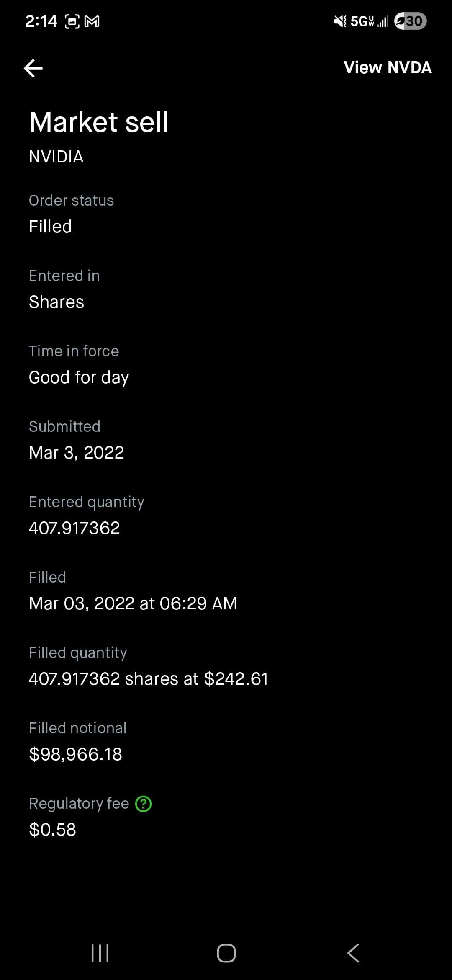Image resolution: width=452 pixels, height=980 pixels.
Task: Tap the battery level indicator
Action: (410, 21)
